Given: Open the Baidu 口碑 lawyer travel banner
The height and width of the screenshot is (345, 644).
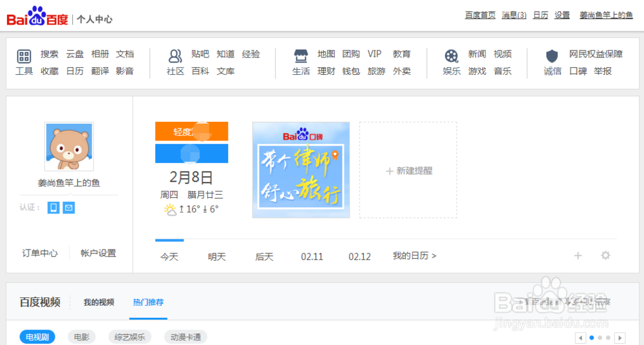Looking at the screenshot, I should [x=301, y=170].
